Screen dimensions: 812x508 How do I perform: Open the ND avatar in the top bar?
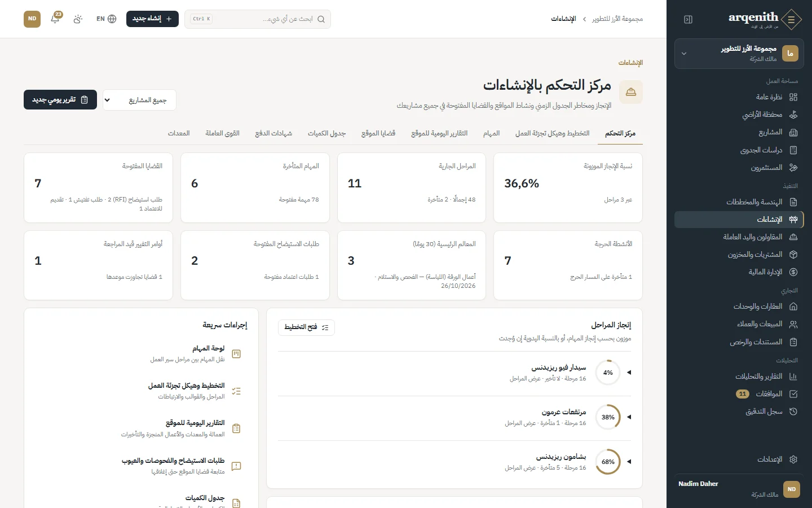[32, 19]
